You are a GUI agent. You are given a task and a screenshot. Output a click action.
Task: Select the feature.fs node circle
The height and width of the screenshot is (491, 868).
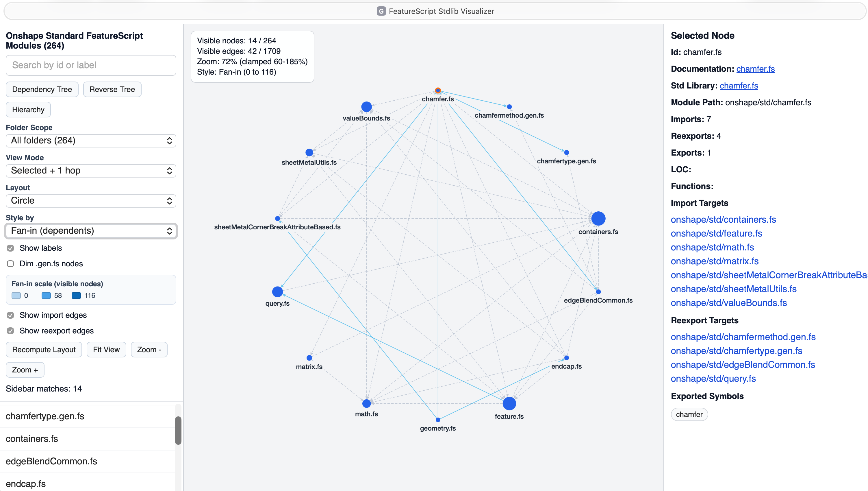point(509,403)
